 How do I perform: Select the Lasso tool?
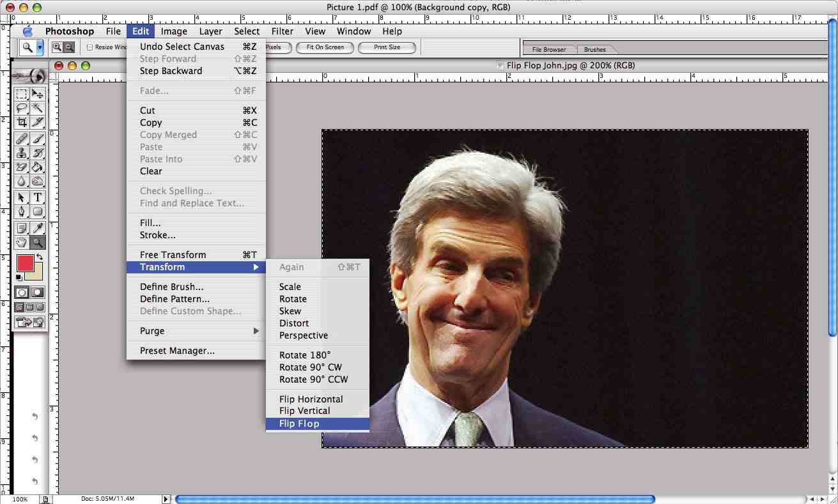point(22,108)
